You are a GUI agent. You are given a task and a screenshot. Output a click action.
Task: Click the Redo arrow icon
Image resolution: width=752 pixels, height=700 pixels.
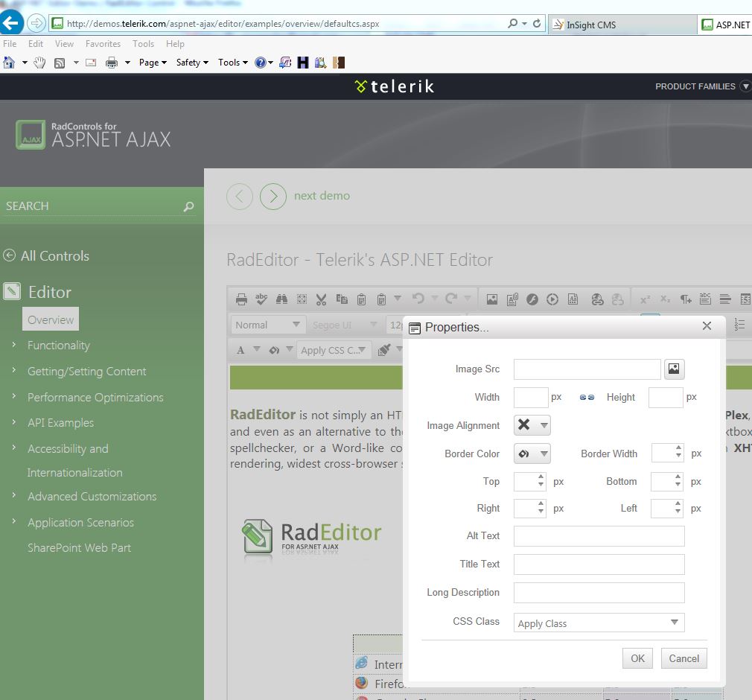[x=450, y=299]
